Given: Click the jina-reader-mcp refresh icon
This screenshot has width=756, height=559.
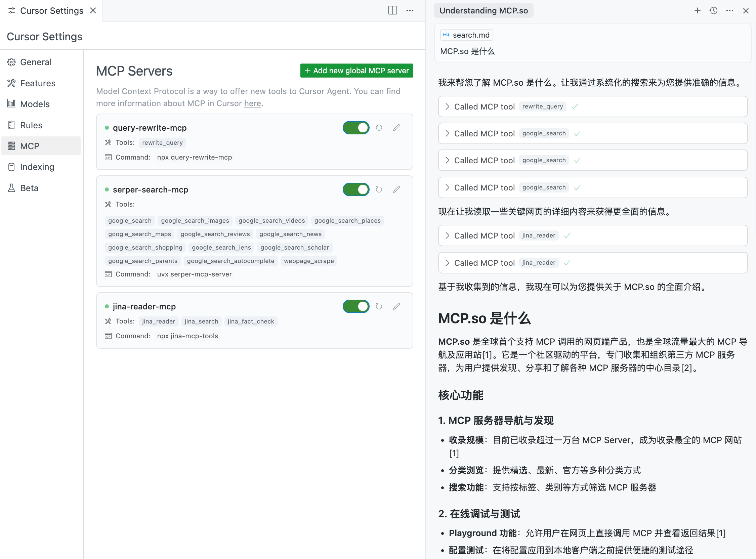Looking at the screenshot, I should click(x=379, y=307).
